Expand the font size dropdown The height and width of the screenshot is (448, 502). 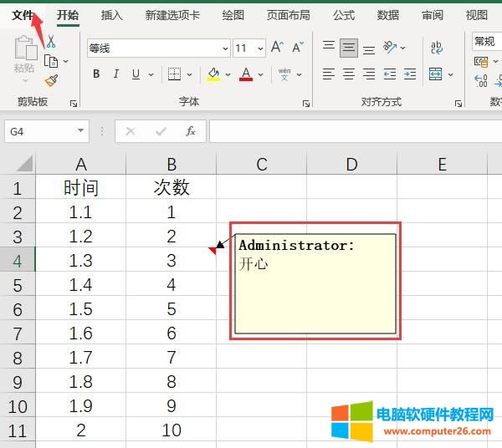click(x=259, y=48)
